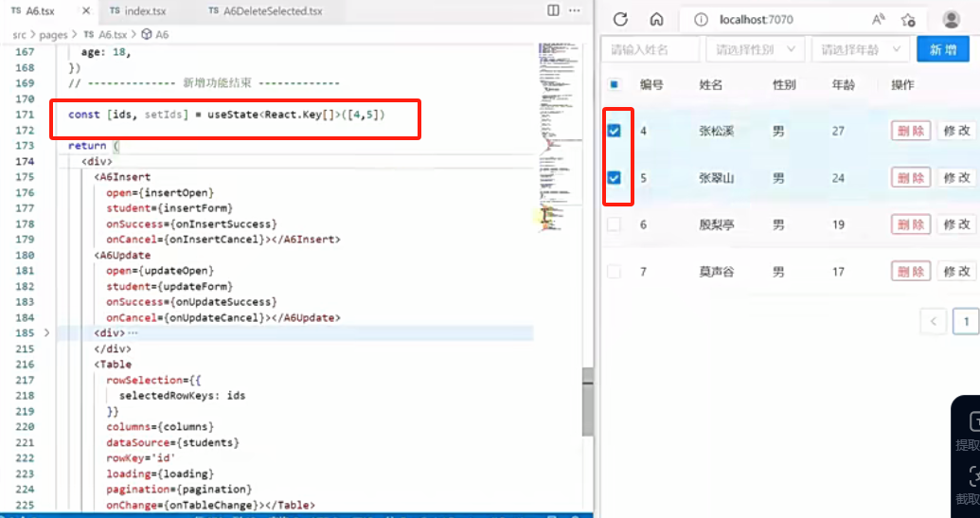
Task: Uncheck the row 4 张松溪 checkbox
Action: (x=615, y=131)
